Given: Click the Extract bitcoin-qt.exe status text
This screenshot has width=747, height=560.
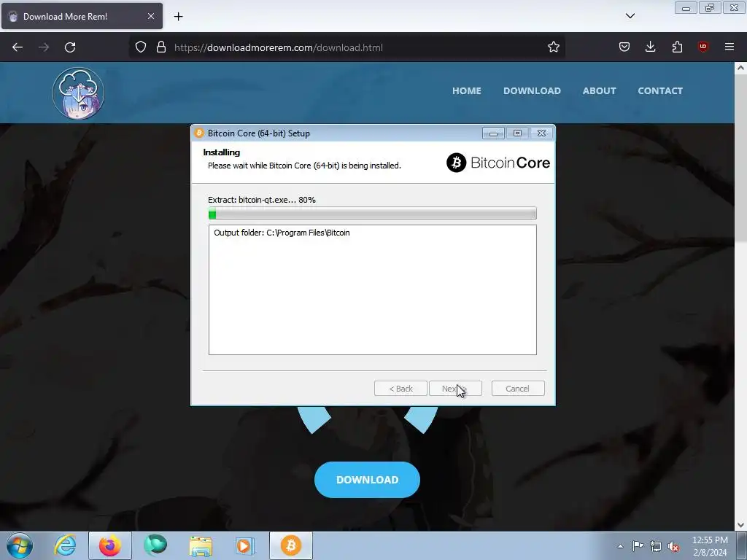Looking at the screenshot, I should click(x=262, y=200).
